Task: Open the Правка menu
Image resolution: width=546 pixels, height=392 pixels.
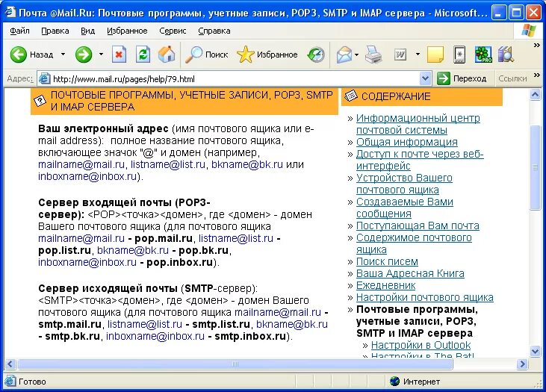Action: [55, 31]
